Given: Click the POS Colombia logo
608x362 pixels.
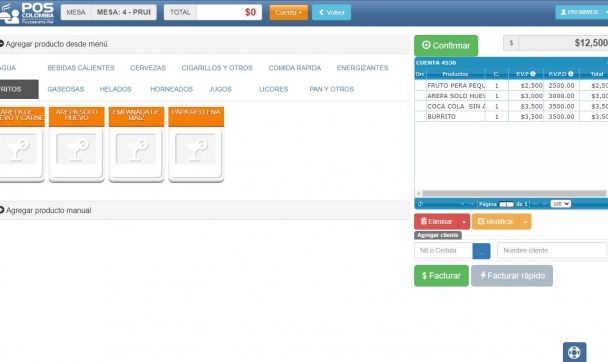Looking at the screenshot, I should (x=26, y=13).
